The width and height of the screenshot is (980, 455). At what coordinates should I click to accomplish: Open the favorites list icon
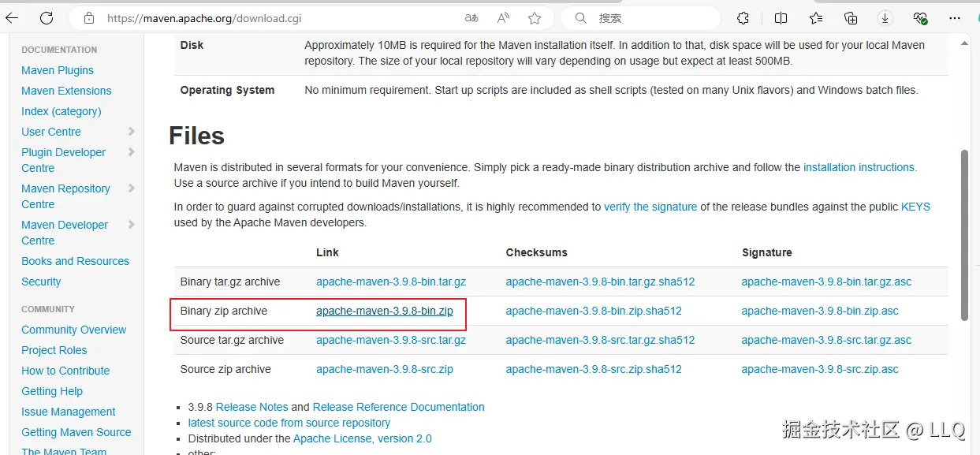(816, 17)
